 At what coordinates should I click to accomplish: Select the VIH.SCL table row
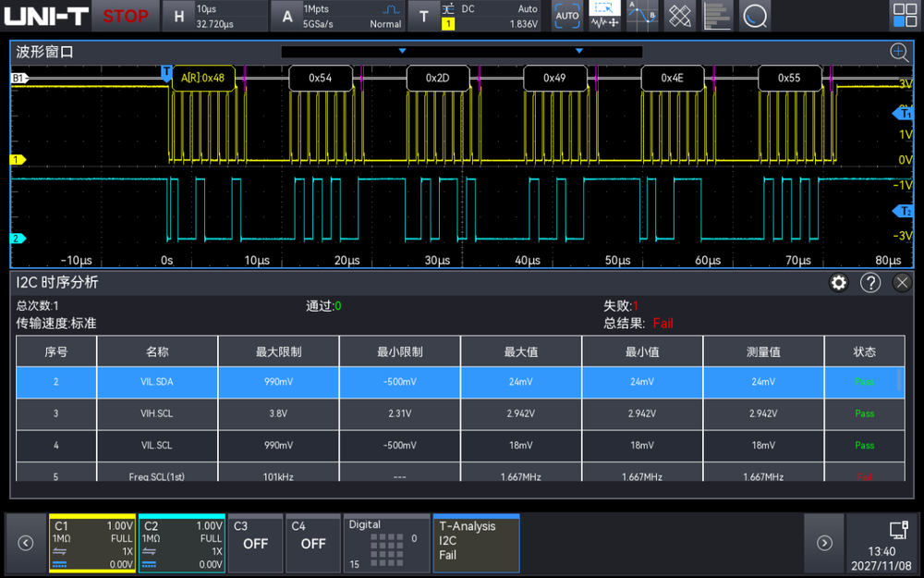click(460, 414)
